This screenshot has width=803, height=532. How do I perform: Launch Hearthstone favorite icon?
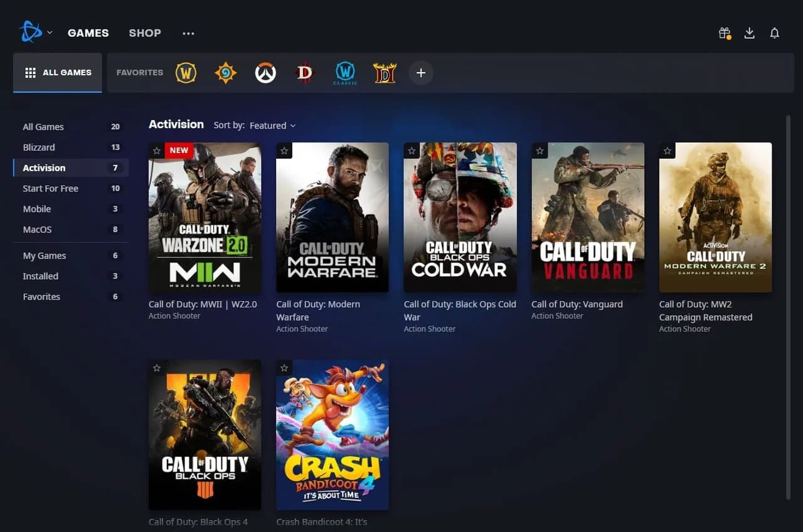[x=225, y=73]
